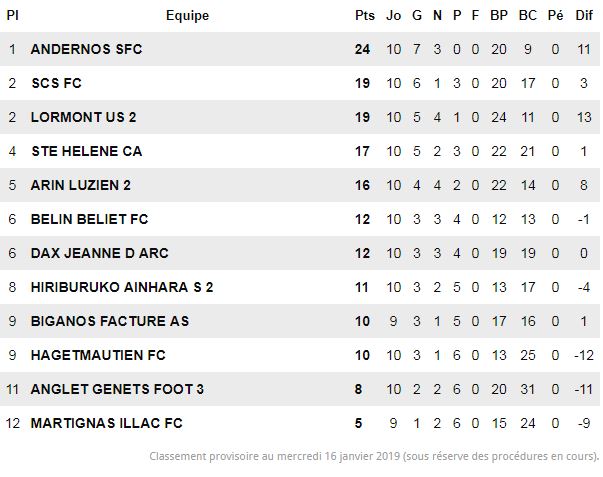Click the BC column header
This screenshot has height=477, width=603.
pyautogui.click(x=528, y=15)
